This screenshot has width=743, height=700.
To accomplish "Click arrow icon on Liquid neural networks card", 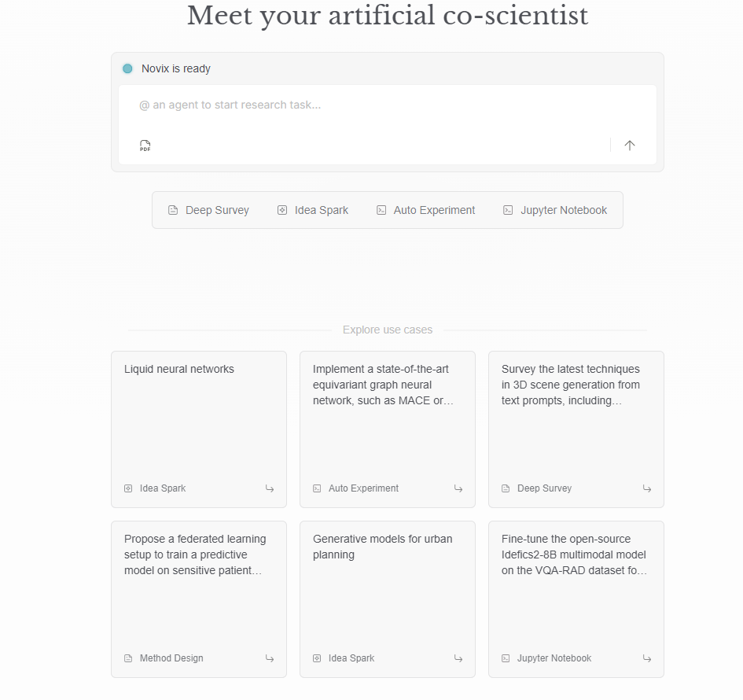I will pyautogui.click(x=270, y=488).
